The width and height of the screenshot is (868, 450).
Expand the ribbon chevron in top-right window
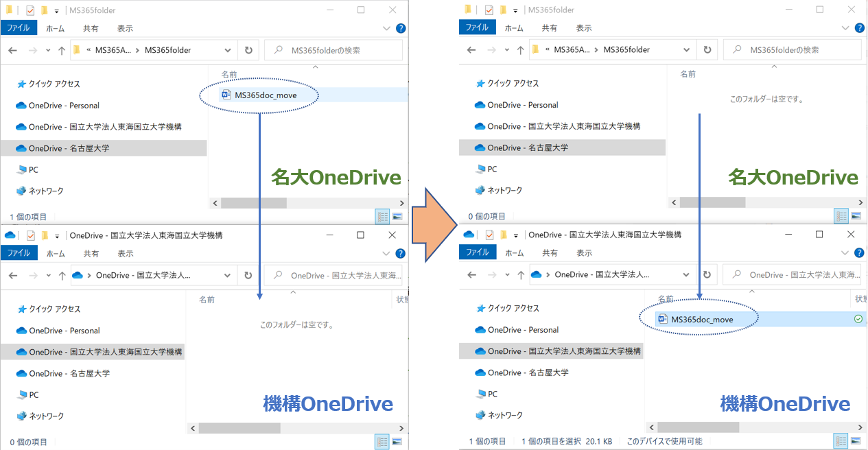(846, 28)
